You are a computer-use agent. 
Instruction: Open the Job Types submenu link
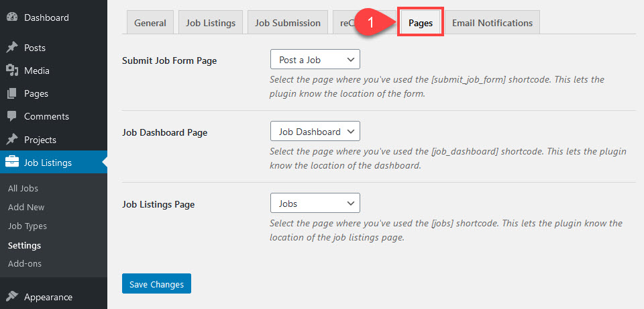click(x=28, y=226)
